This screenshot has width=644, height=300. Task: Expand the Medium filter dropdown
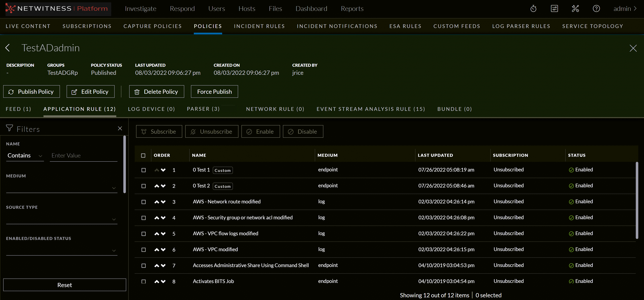(x=62, y=188)
